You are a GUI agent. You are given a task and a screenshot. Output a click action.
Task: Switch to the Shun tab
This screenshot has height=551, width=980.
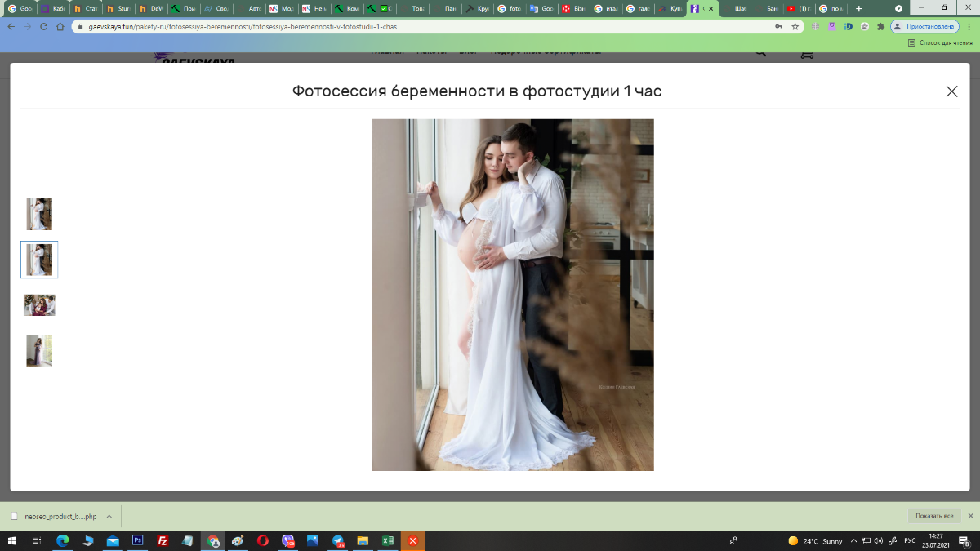[118, 8]
